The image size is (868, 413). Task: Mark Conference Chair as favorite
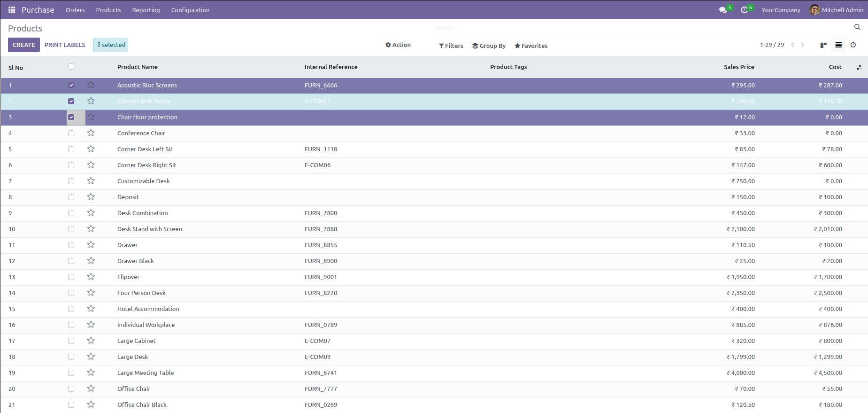[91, 133]
